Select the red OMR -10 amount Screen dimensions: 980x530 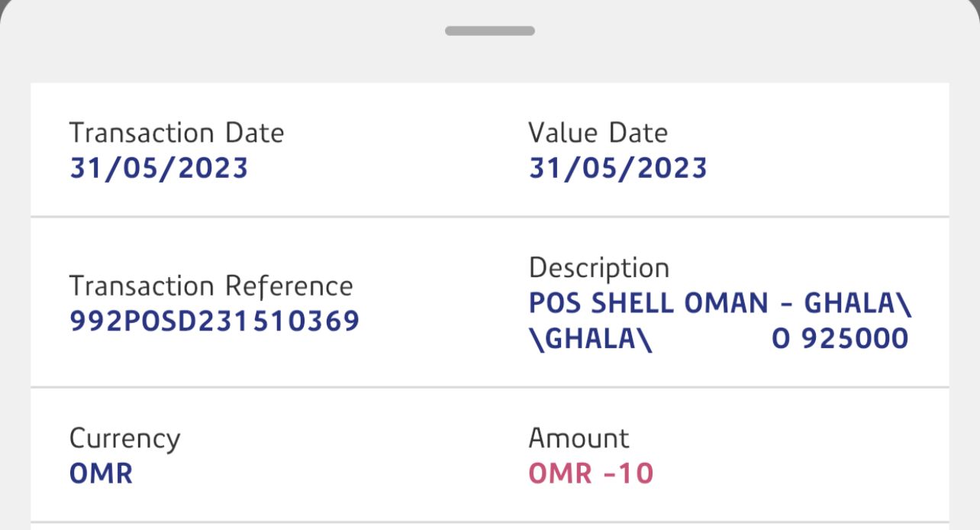(591, 473)
